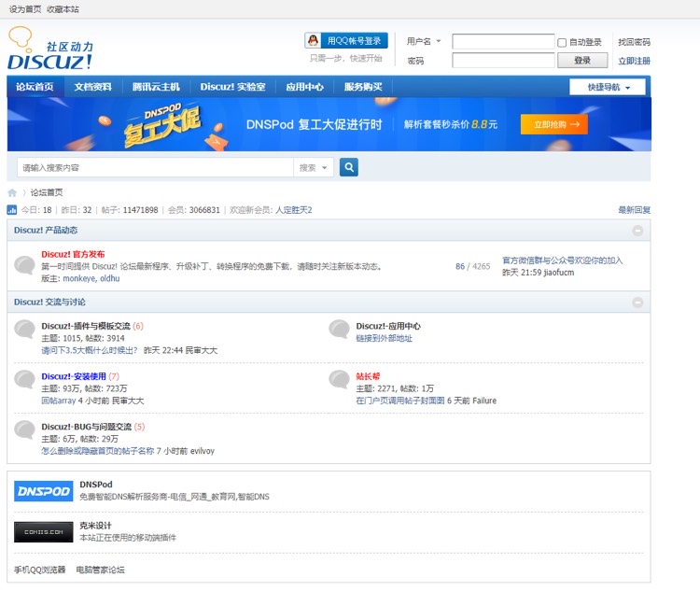Click speech bubble icon beside Discuz! 官方发布
The image size is (700, 591).
point(24,265)
